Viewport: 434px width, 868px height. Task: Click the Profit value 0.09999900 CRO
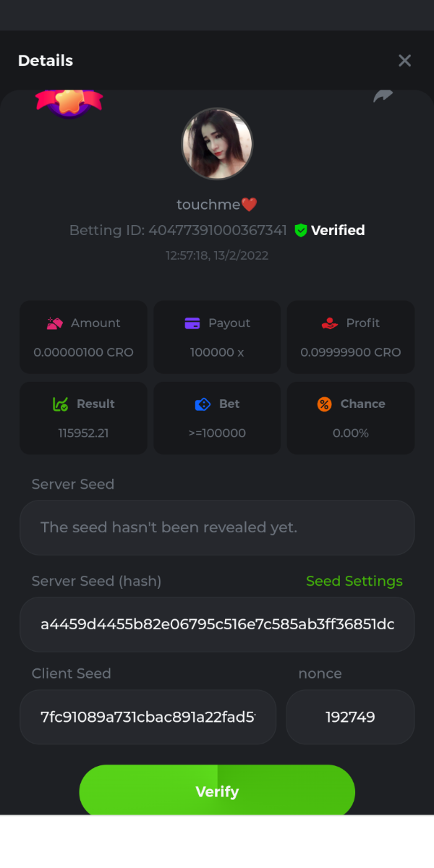[x=351, y=352]
